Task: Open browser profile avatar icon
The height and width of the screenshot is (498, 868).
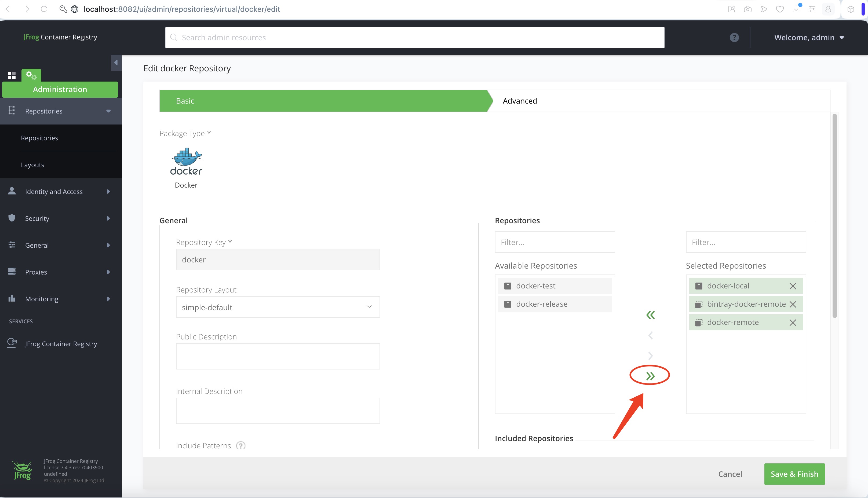Action: pyautogui.click(x=828, y=9)
